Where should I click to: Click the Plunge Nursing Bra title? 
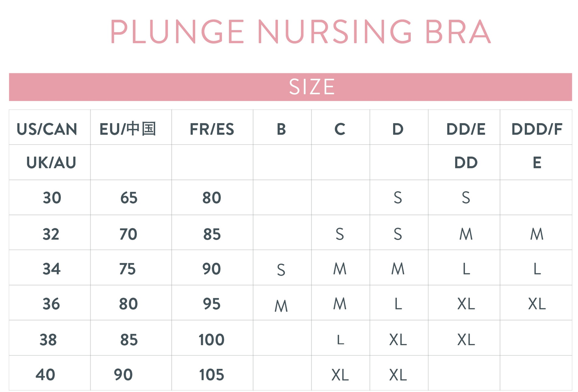click(x=300, y=32)
